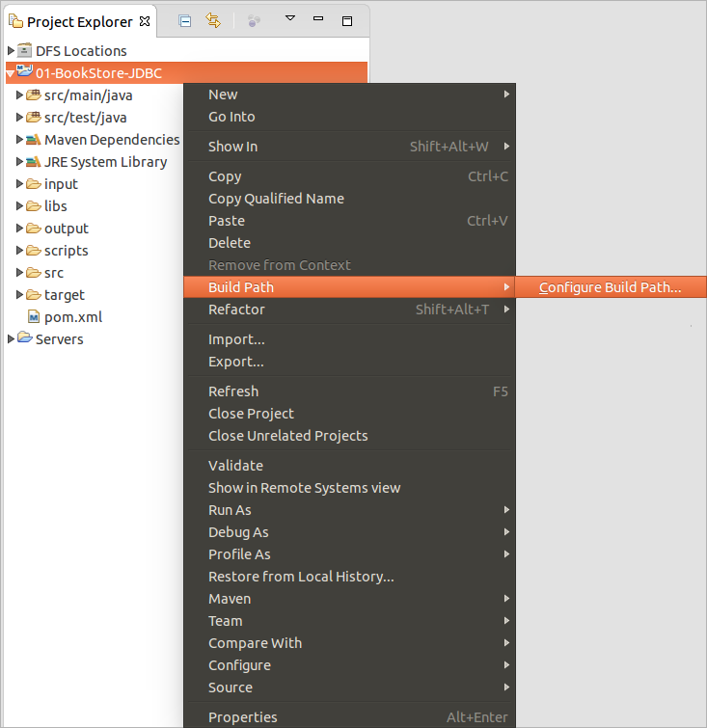Select Import... from context menu

click(x=350, y=339)
